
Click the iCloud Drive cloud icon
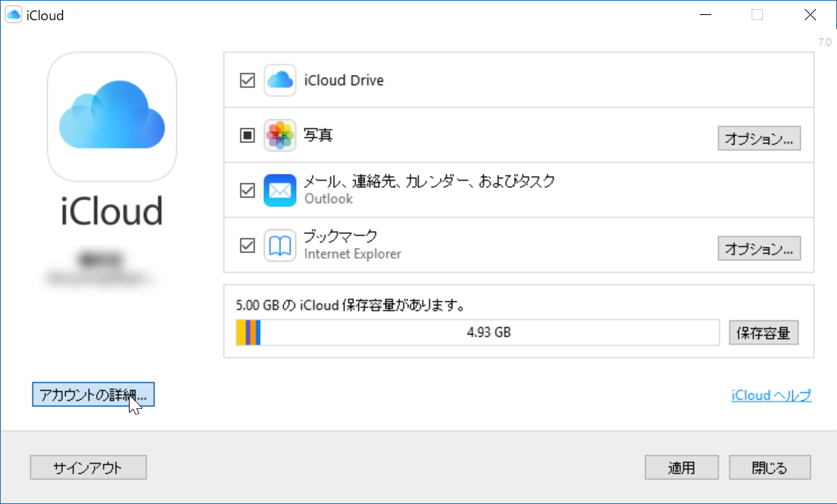pyautogui.click(x=279, y=79)
